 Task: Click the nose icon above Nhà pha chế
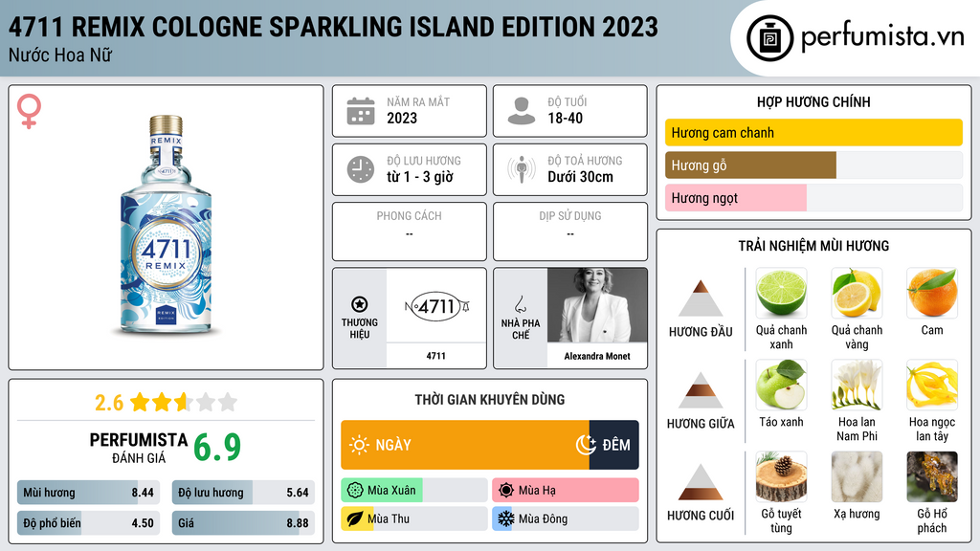click(x=520, y=304)
